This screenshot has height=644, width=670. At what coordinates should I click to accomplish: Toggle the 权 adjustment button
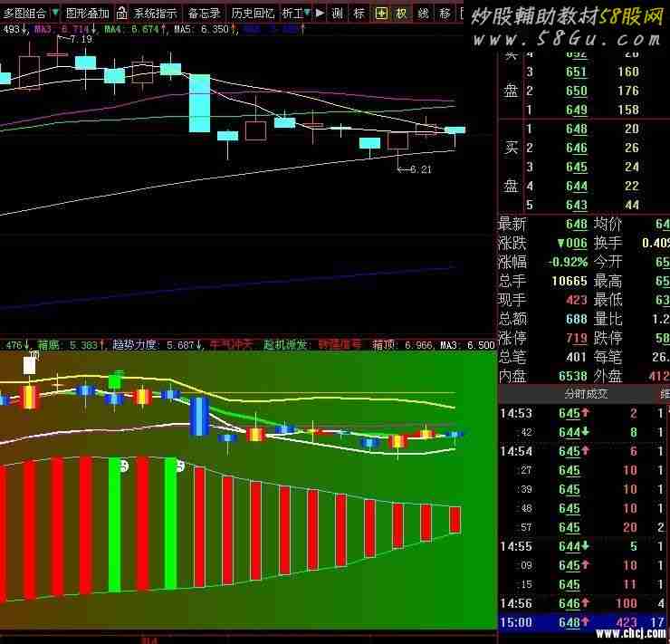click(401, 14)
